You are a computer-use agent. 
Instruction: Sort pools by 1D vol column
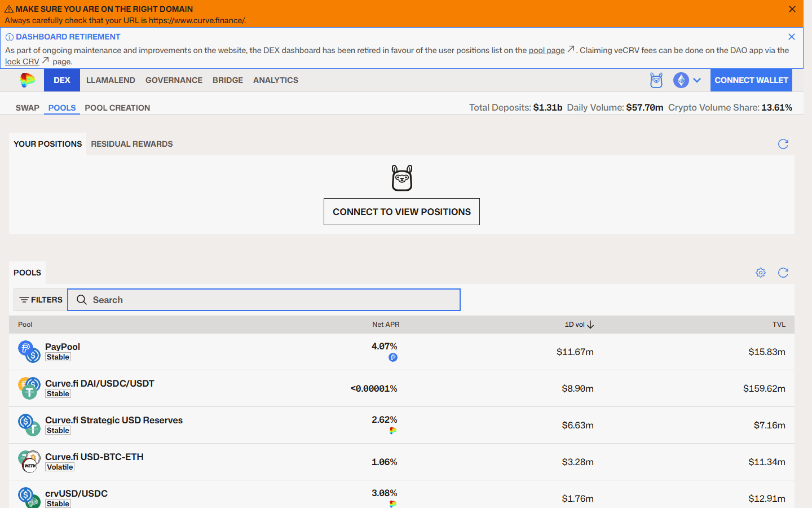click(579, 325)
